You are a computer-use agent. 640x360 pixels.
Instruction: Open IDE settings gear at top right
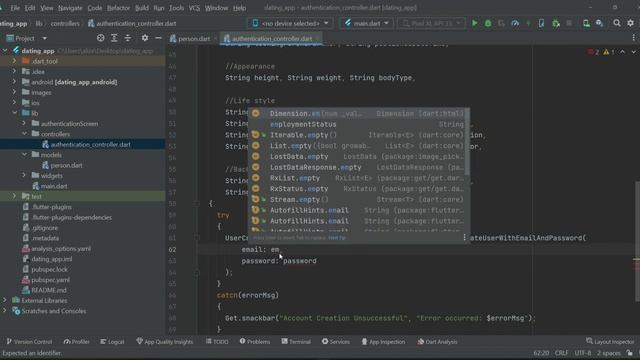pos(630,23)
